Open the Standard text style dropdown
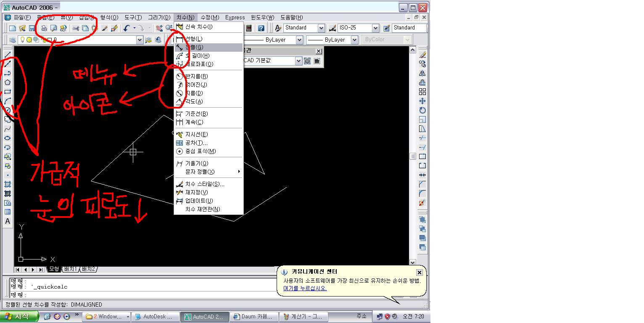 321,28
